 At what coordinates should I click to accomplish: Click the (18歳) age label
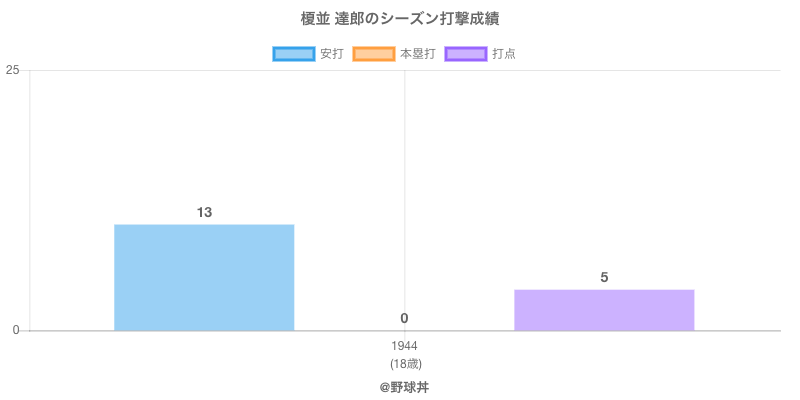coord(404,363)
